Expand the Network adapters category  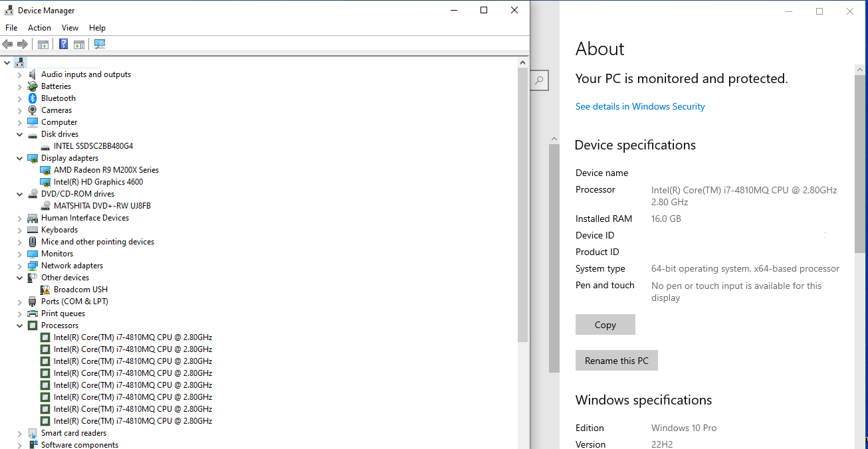pyautogui.click(x=20, y=266)
